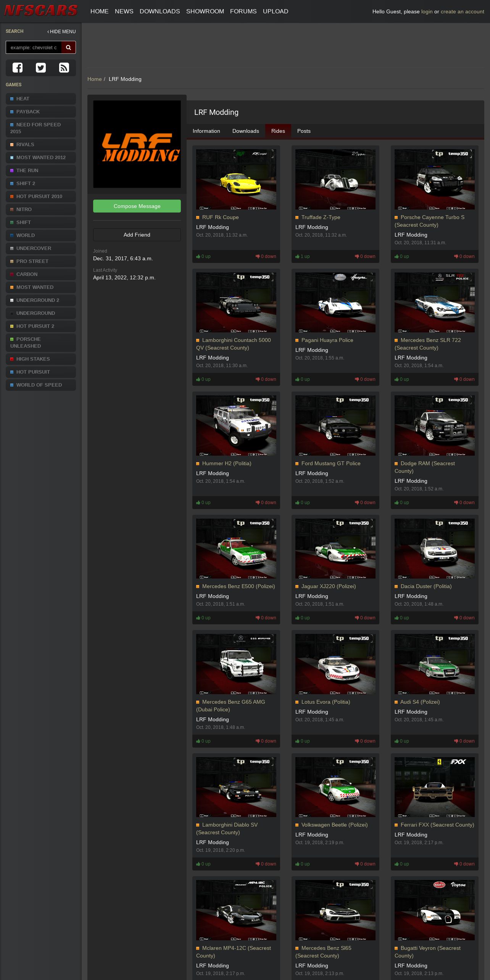490x980 pixels.
Task: Click the NFSCars site logo
Action: pyautogui.click(x=41, y=11)
